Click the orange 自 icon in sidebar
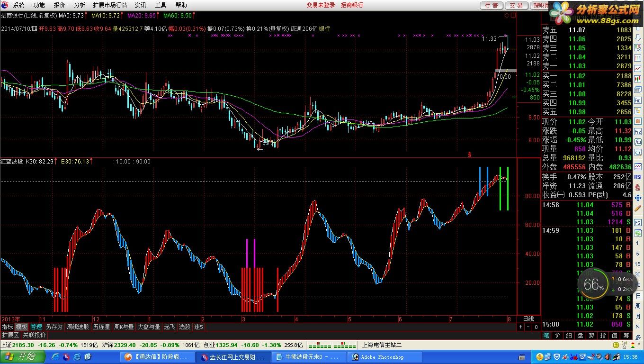This screenshot has width=644, height=364. coord(637,120)
